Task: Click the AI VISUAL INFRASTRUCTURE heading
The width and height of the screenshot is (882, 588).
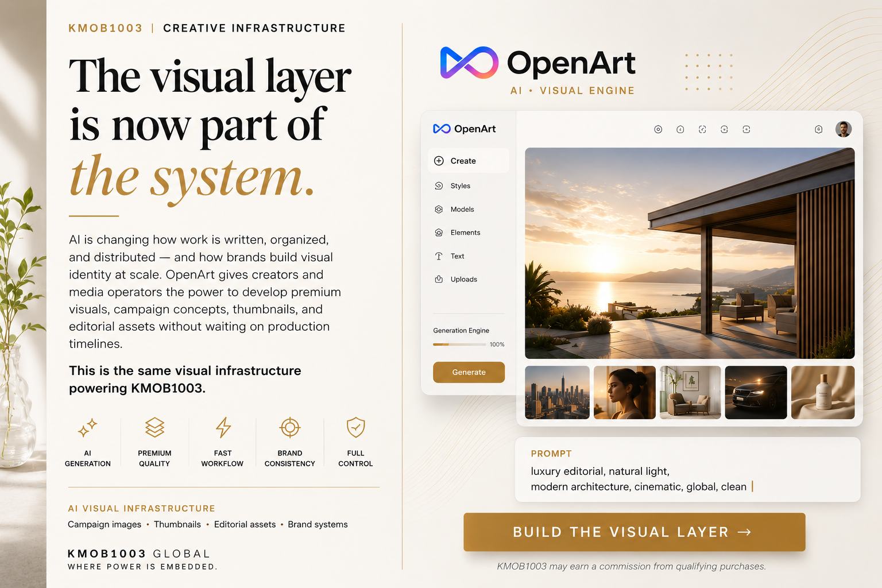Action: [x=141, y=509]
